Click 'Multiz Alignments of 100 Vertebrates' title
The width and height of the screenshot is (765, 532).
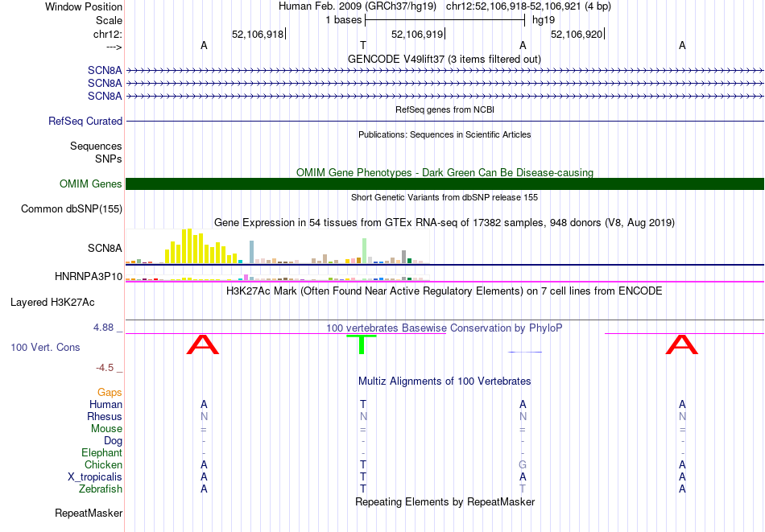coord(445,381)
